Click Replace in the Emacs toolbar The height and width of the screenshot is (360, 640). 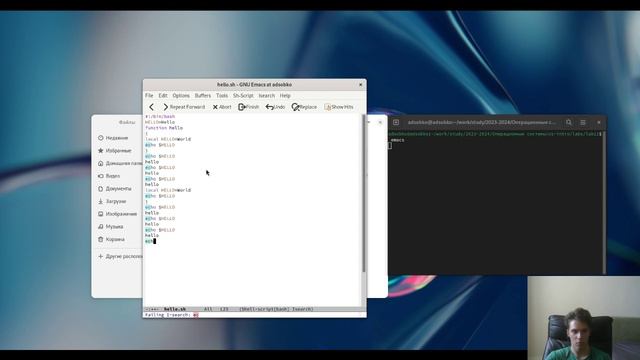point(304,107)
